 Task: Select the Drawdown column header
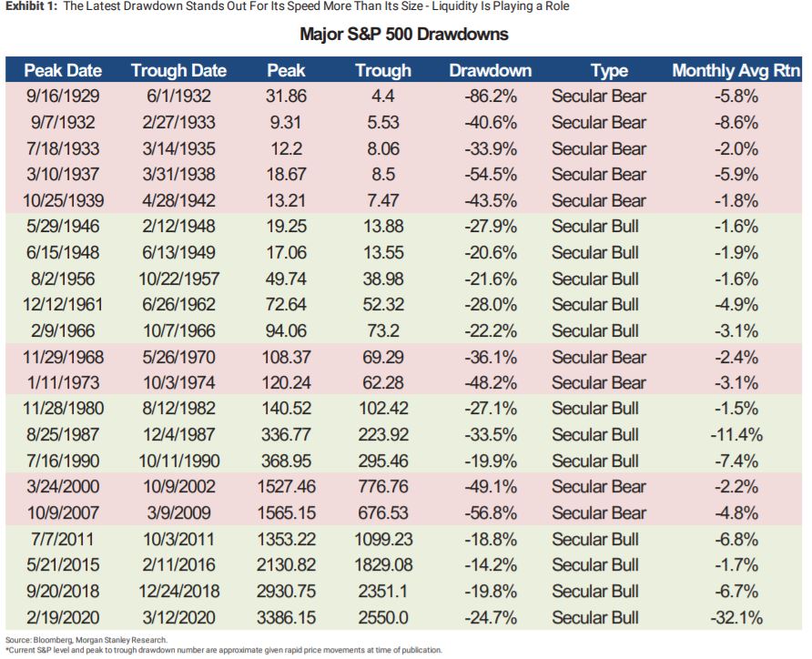(491, 70)
